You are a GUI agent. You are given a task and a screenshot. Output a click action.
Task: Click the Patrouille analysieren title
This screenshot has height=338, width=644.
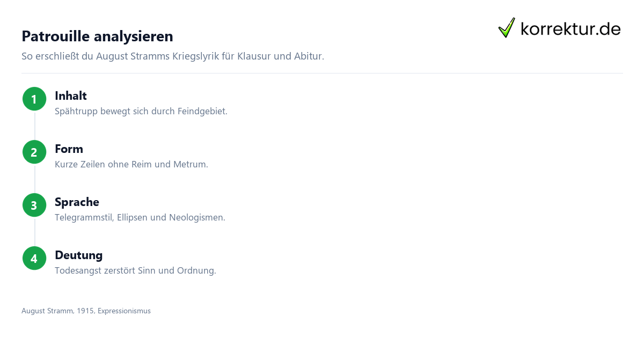point(97,36)
